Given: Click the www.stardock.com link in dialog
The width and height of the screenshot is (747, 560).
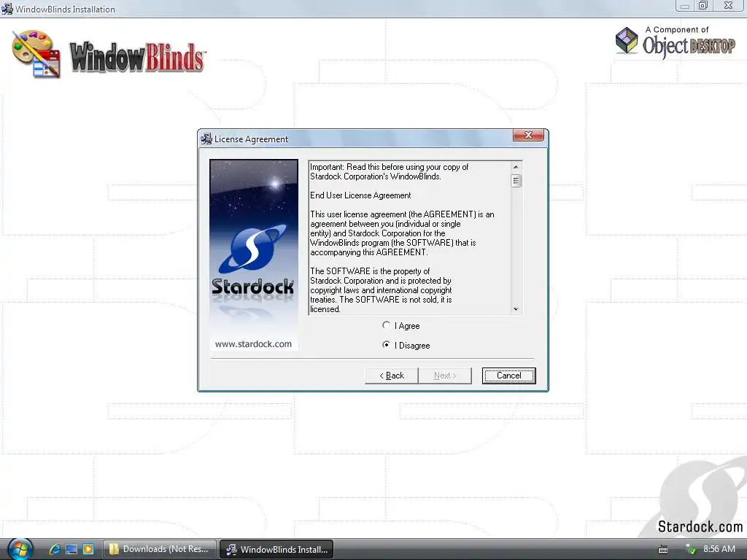Looking at the screenshot, I should pyautogui.click(x=253, y=344).
